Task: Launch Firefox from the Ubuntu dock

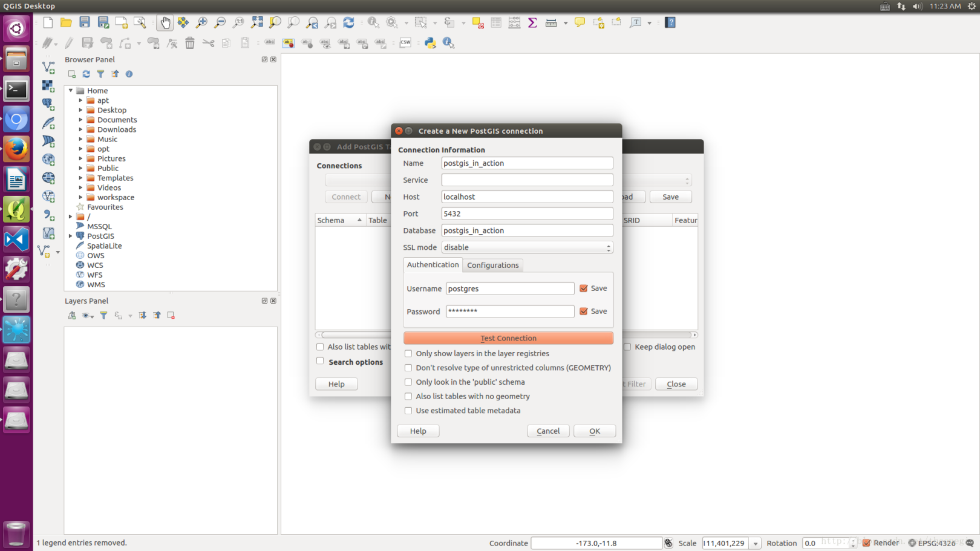Action: pos(16,149)
